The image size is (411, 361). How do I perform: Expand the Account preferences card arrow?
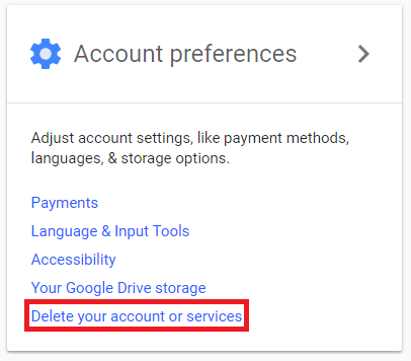(364, 54)
